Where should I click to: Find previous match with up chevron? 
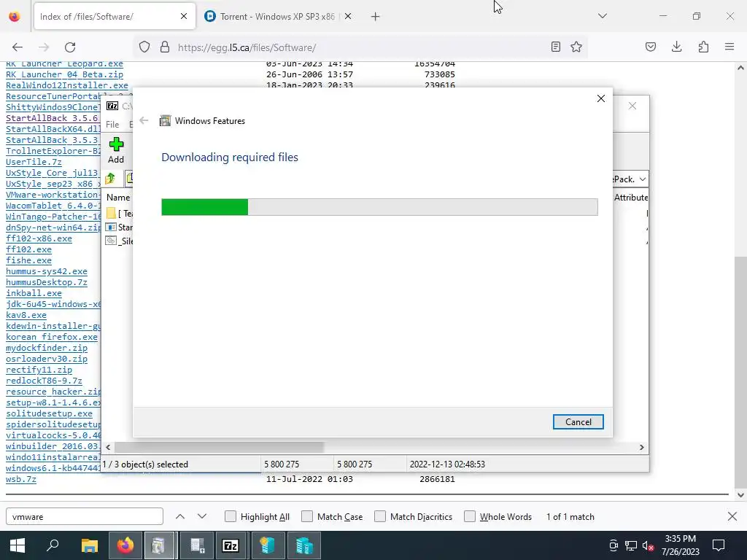click(x=180, y=517)
